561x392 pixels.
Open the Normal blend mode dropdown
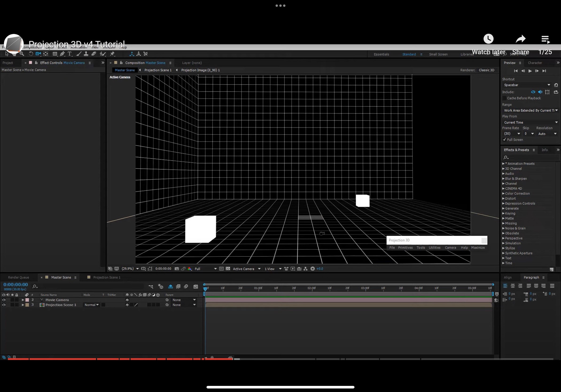(x=91, y=305)
